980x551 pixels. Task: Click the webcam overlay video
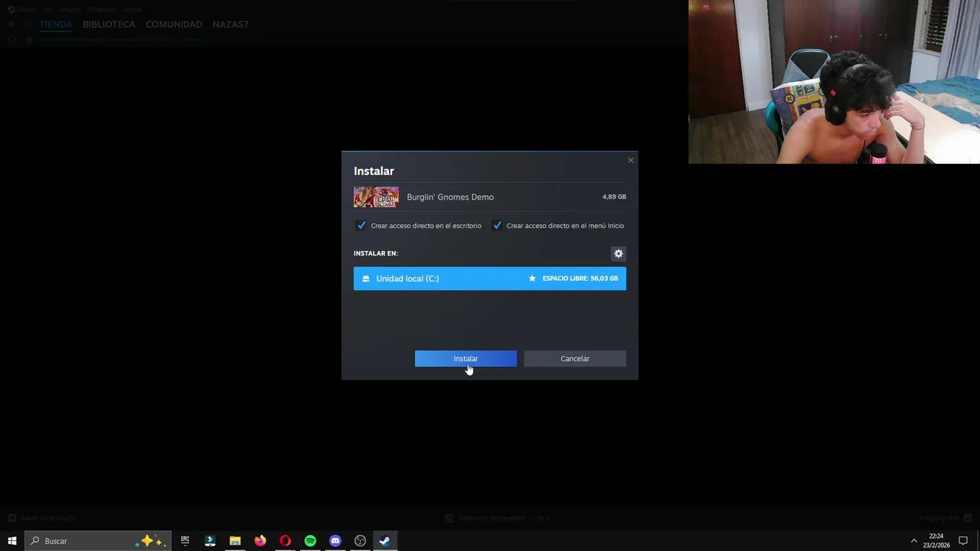[834, 82]
